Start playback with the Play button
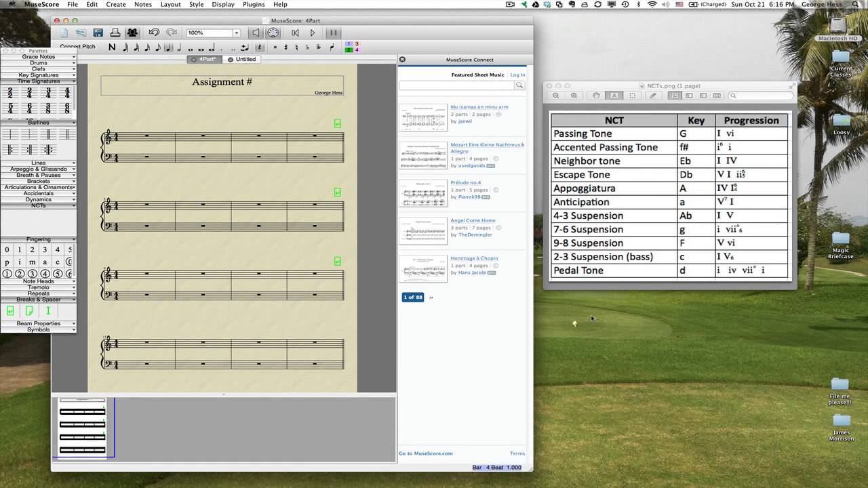This screenshot has height=488, width=868. [x=313, y=33]
